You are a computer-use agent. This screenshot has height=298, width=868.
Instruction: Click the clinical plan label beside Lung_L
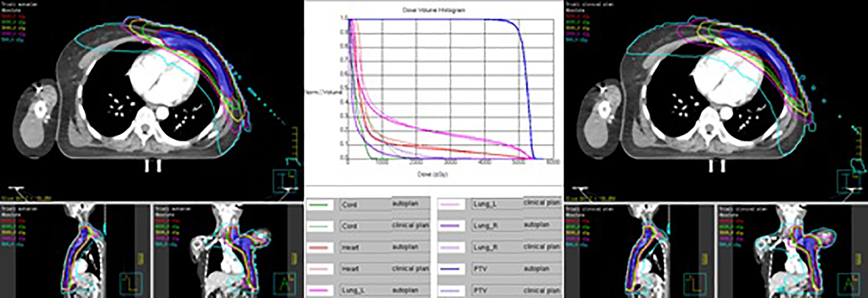542,202
